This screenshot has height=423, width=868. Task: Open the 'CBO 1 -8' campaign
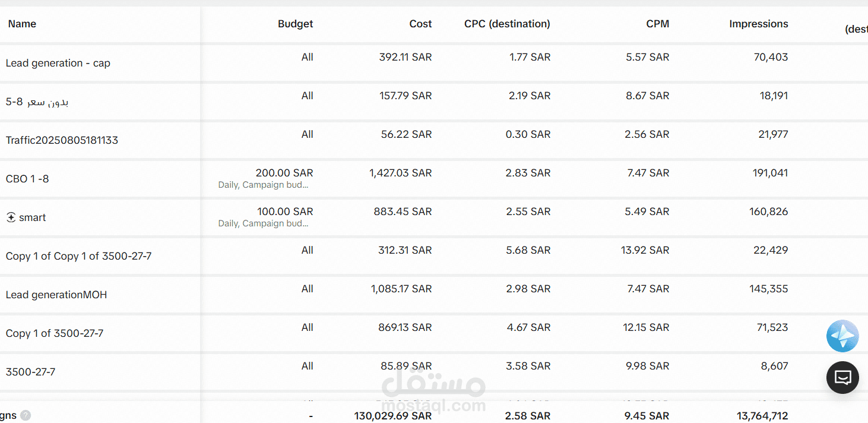[27, 179]
